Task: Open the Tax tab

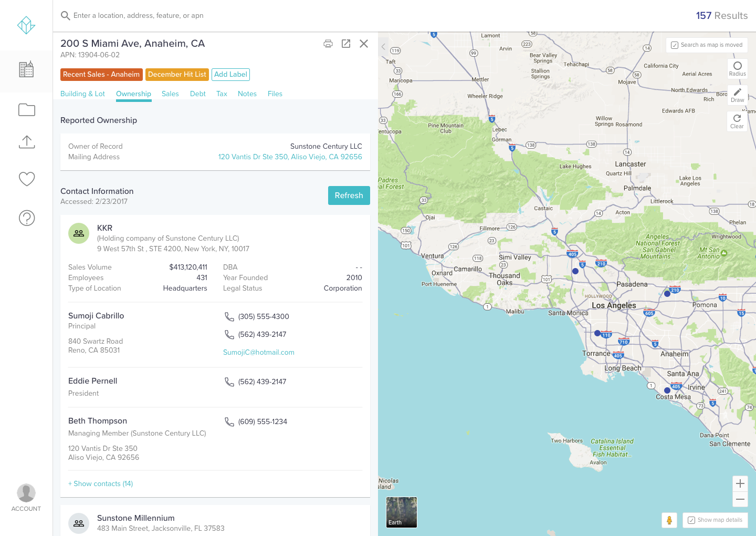Action: pyautogui.click(x=222, y=94)
